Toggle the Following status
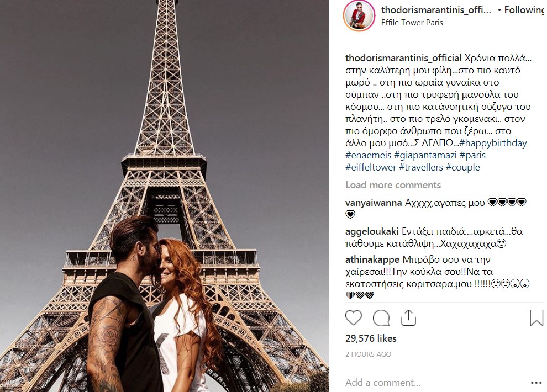 [524, 10]
